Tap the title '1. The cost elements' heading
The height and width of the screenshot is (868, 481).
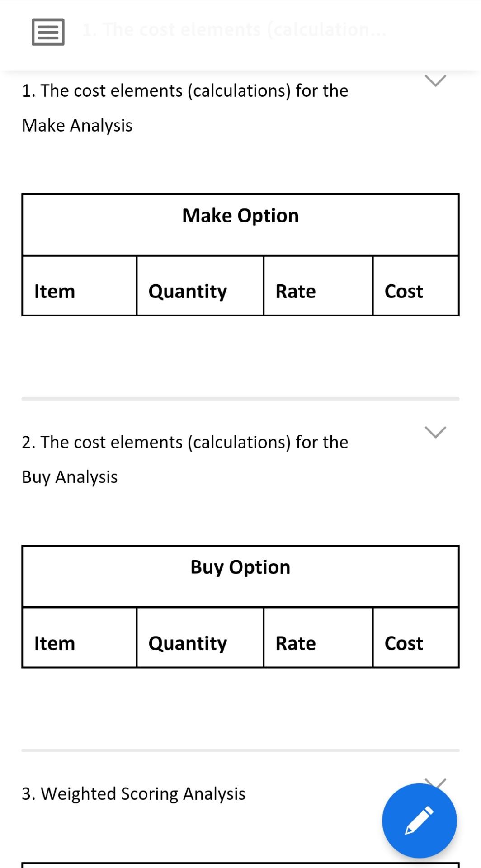point(185,90)
